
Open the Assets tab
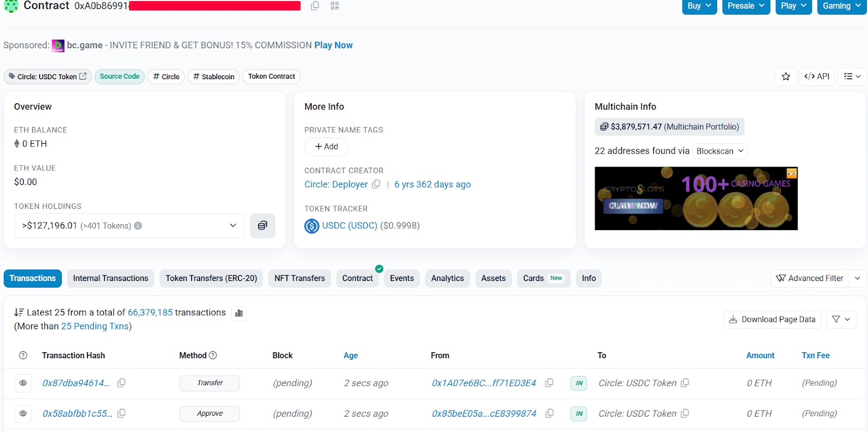click(494, 278)
